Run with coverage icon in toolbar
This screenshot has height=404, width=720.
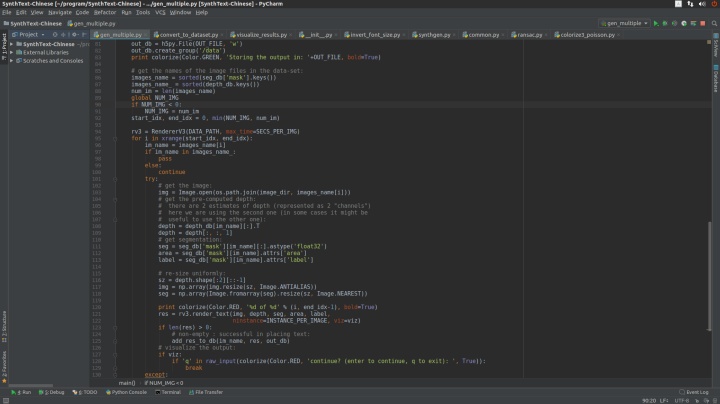tap(675, 23)
